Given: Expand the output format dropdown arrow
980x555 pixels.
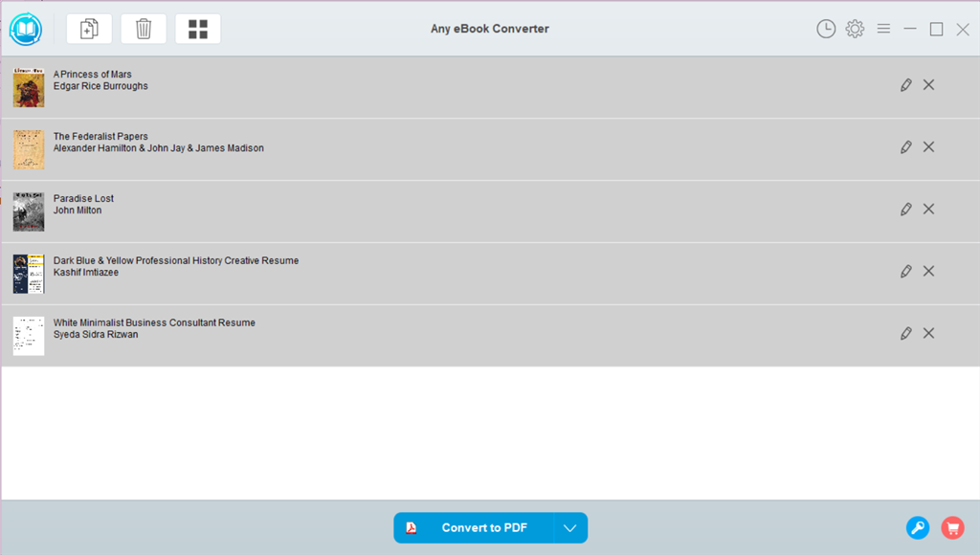Looking at the screenshot, I should click(570, 528).
